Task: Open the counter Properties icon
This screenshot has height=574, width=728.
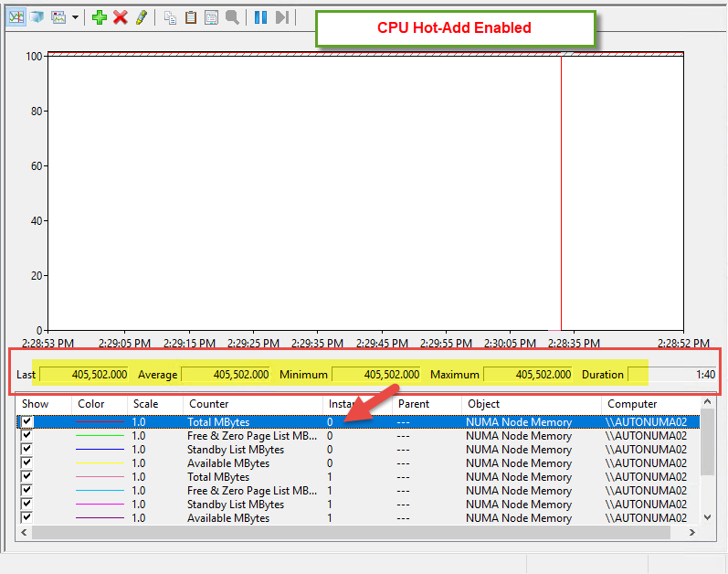Action: 211,17
